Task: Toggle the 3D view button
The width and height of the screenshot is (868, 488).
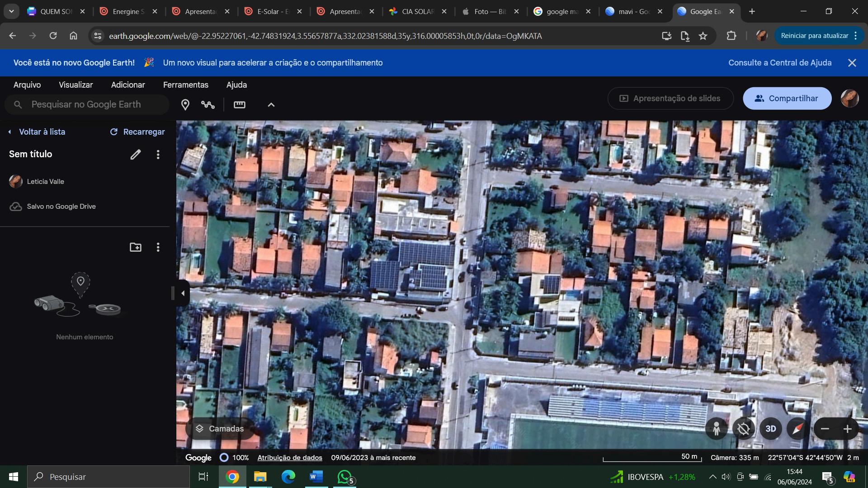Action: tap(770, 429)
